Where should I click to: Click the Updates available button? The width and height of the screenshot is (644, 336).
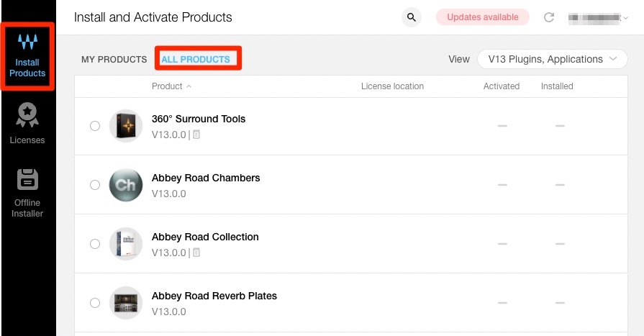click(x=483, y=17)
